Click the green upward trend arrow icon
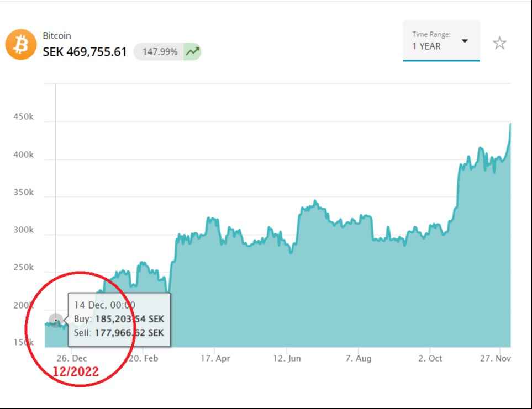532x409 pixels. click(192, 52)
